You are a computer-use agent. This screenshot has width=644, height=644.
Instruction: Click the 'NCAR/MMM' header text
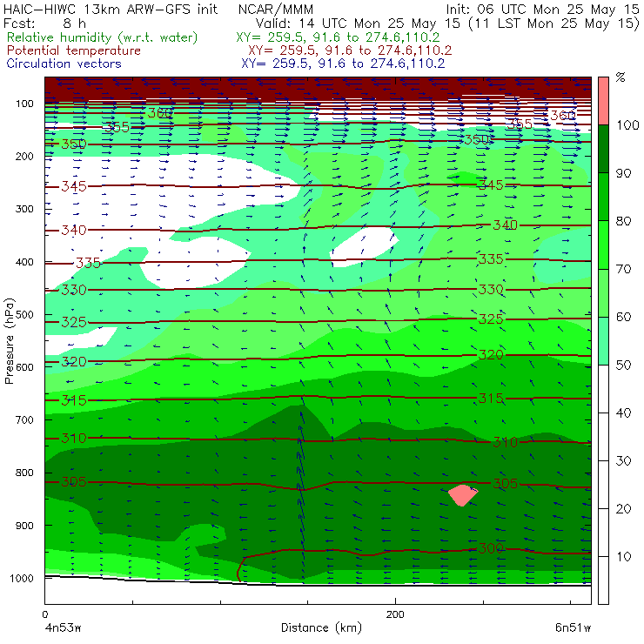(x=276, y=9)
